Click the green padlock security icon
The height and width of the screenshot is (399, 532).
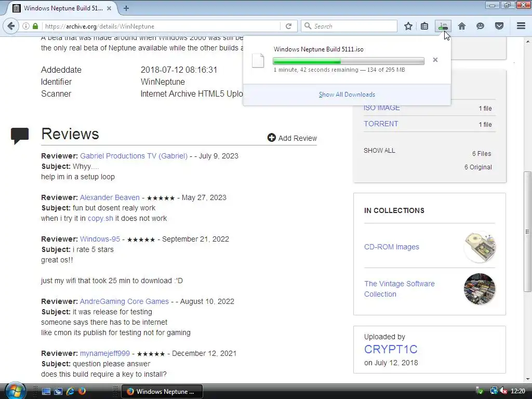click(35, 26)
